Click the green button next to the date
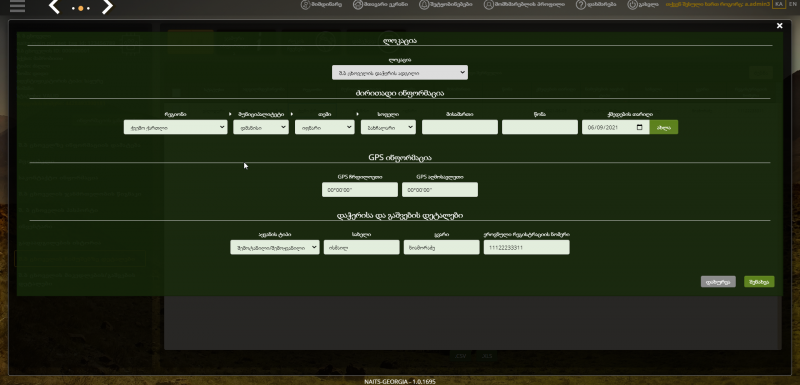Screen dimensions: 800x385 [664, 127]
